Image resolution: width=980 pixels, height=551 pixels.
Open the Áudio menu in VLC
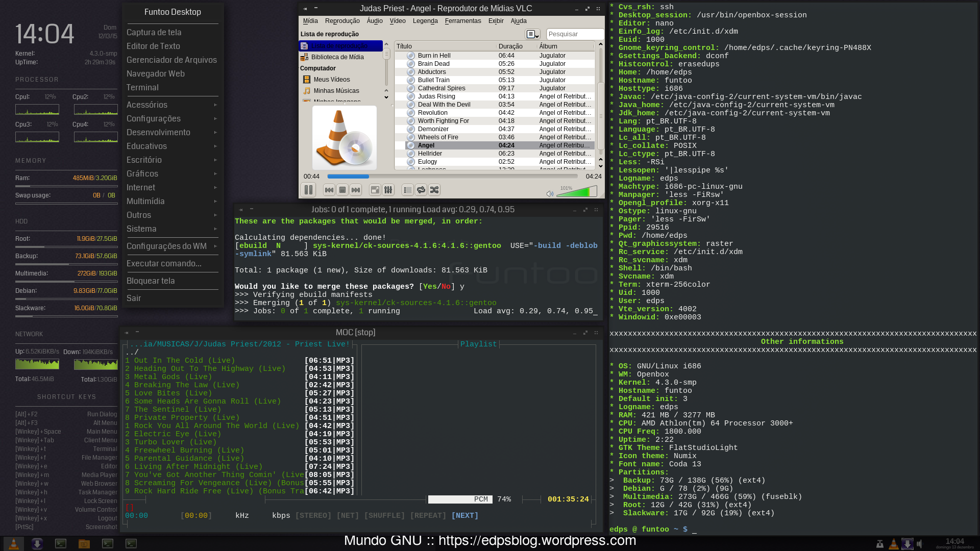pos(375,21)
